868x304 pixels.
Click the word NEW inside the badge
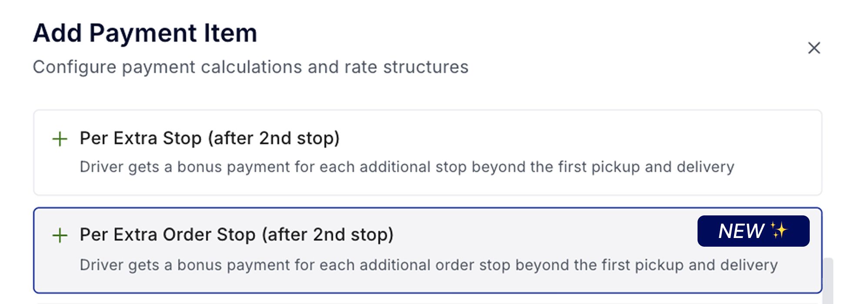tap(741, 231)
